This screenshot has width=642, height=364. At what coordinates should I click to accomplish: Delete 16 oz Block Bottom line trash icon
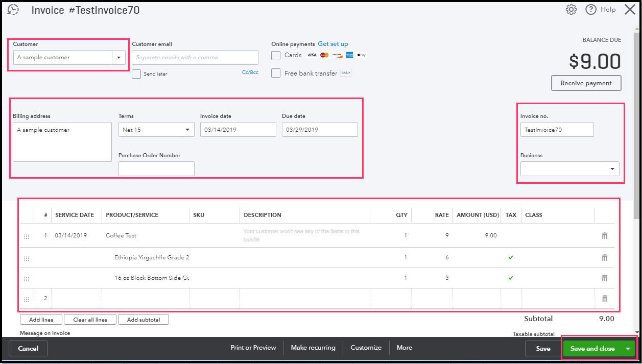(x=605, y=278)
